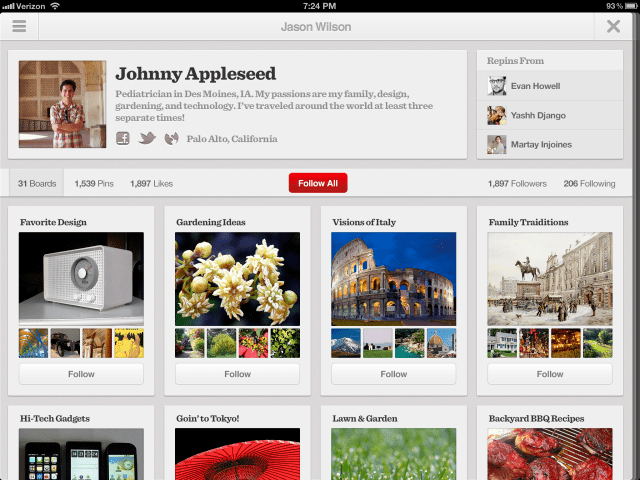Screen dimensions: 640x480
Task: Open the red umbrella image in Goin' to Tokyo
Action: pos(238,454)
